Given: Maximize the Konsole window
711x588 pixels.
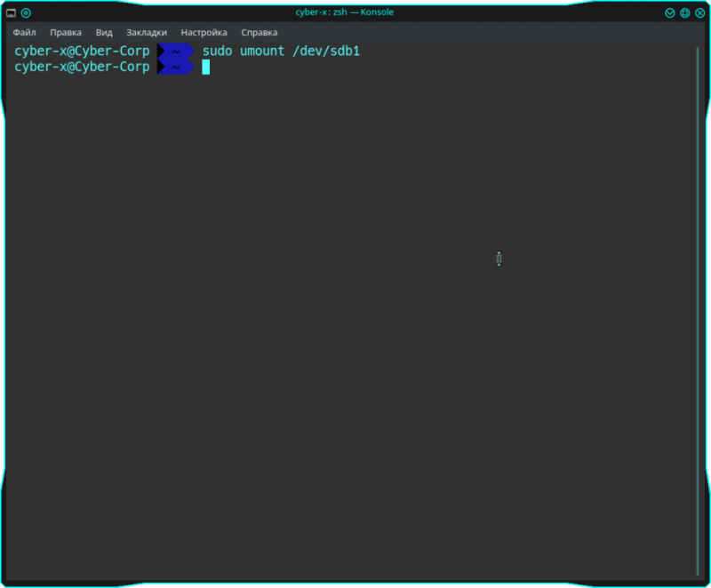Looking at the screenshot, I should (x=684, y=13).
